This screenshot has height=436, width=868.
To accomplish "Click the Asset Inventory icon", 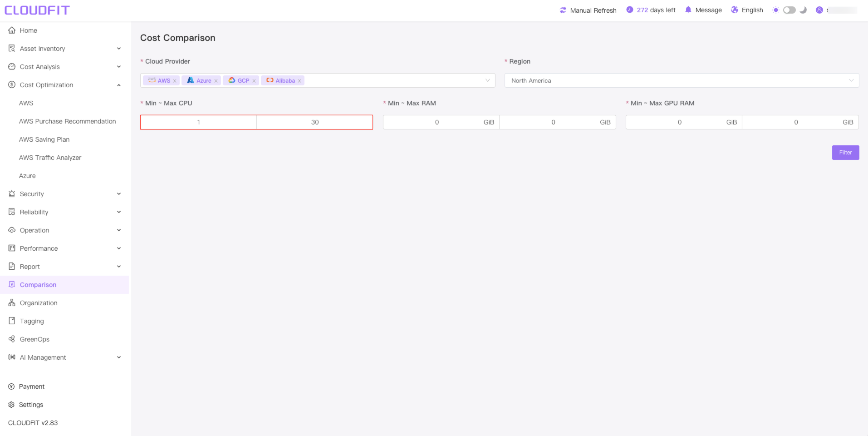I will point(12,49).
